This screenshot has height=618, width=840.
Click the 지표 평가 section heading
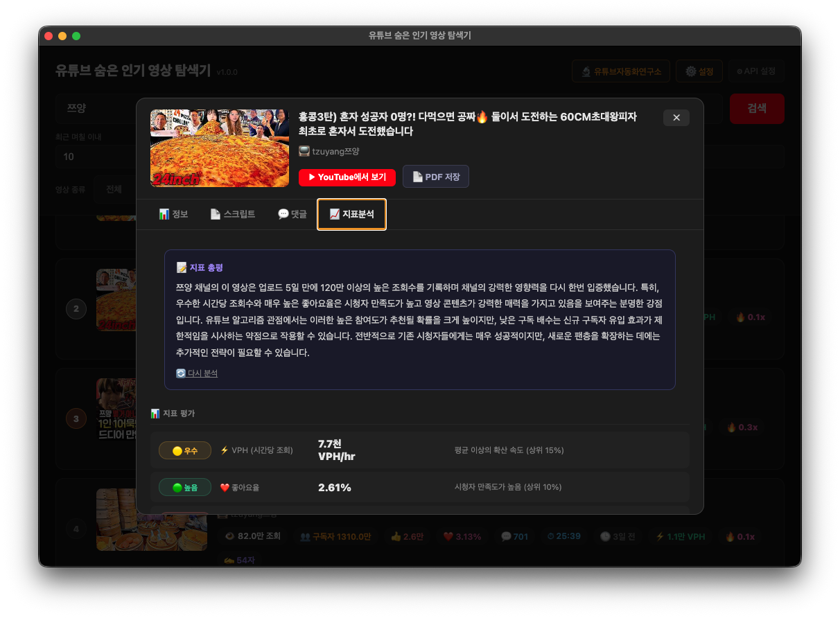(x=173, y=413)
